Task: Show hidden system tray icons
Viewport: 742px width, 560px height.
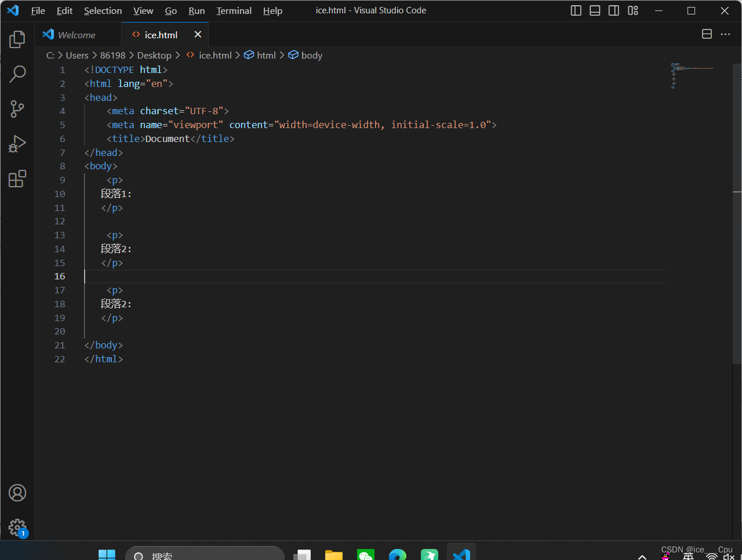Action: tap(642, 557)
